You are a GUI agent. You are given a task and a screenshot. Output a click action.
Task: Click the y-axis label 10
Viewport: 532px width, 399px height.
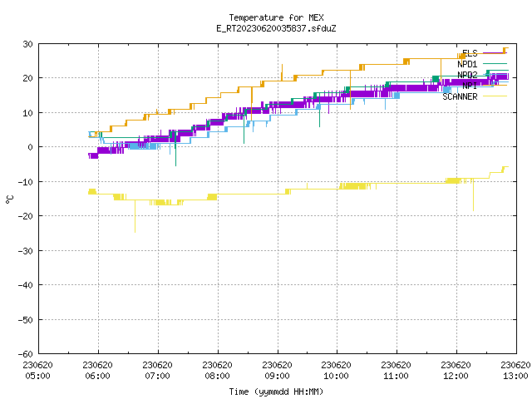(27, 113)
